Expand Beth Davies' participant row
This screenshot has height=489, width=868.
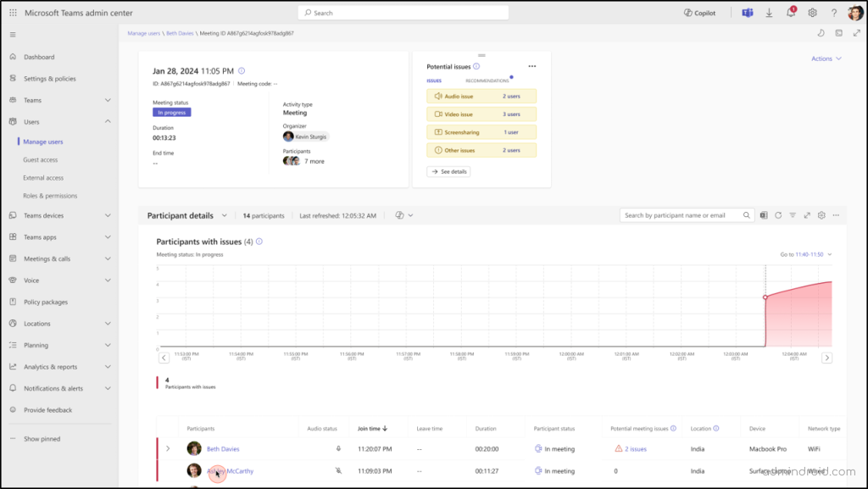168,448
